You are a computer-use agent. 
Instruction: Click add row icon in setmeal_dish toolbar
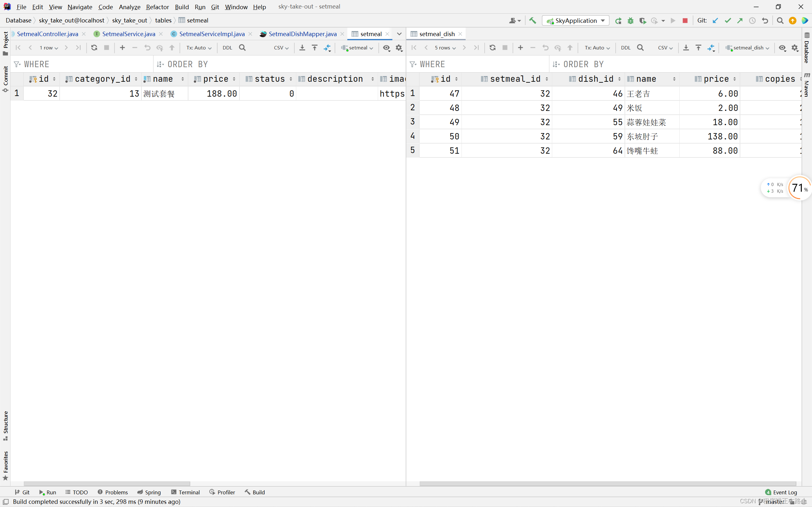pos(520,48)
